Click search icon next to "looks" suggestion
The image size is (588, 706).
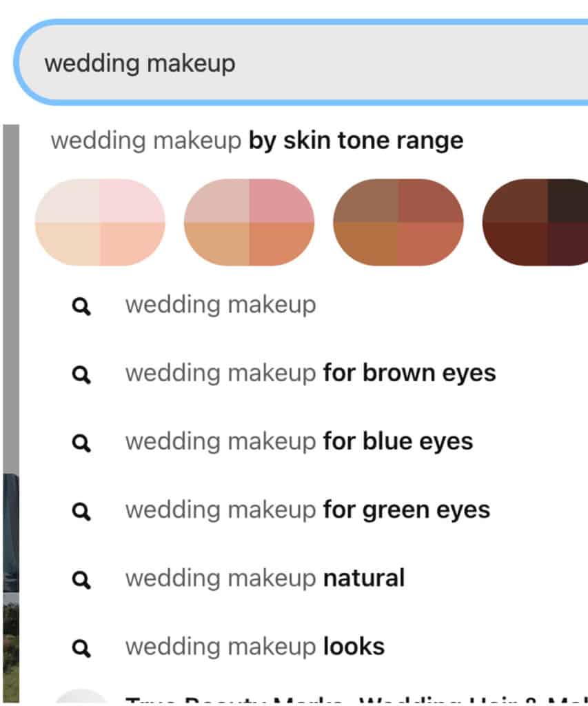tap(81, 647)
